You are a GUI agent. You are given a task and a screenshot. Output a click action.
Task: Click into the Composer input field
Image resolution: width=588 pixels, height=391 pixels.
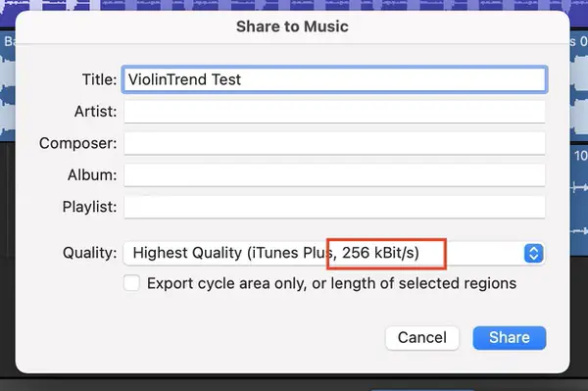(x=334, y=143)
